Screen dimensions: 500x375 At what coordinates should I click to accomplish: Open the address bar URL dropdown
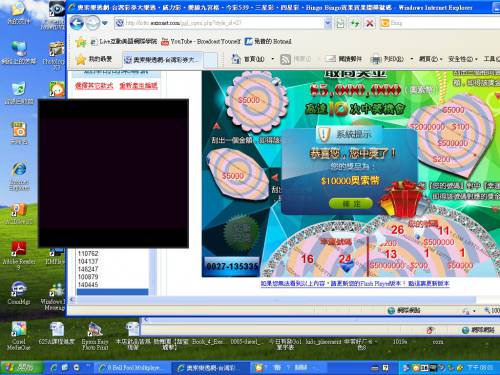click(x=328, y=23)
